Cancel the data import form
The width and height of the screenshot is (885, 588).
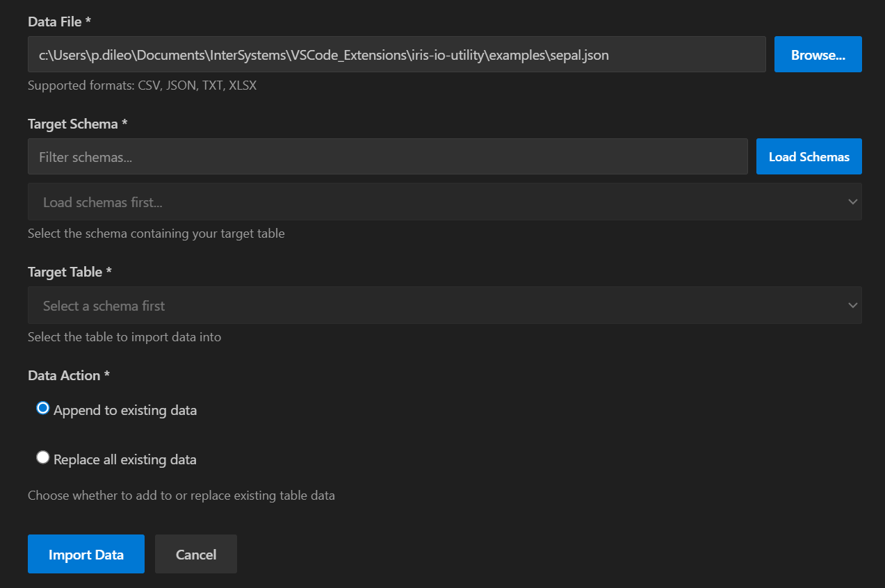(x=196, y=554)
